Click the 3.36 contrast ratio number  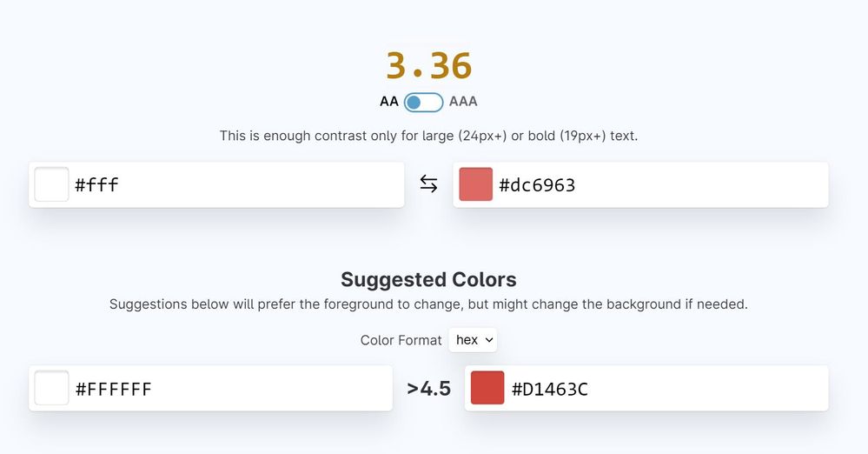point(428,66)
